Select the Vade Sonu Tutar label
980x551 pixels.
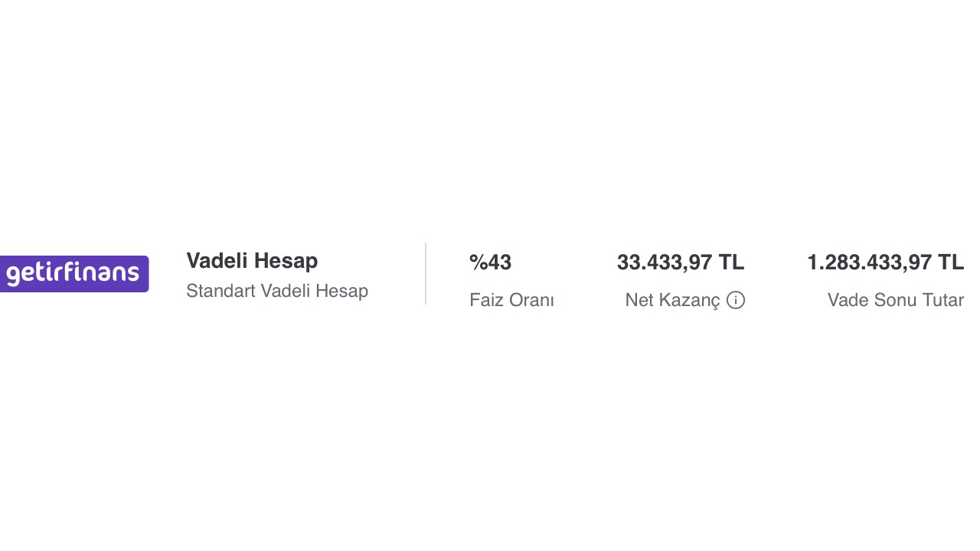[895, 300]
